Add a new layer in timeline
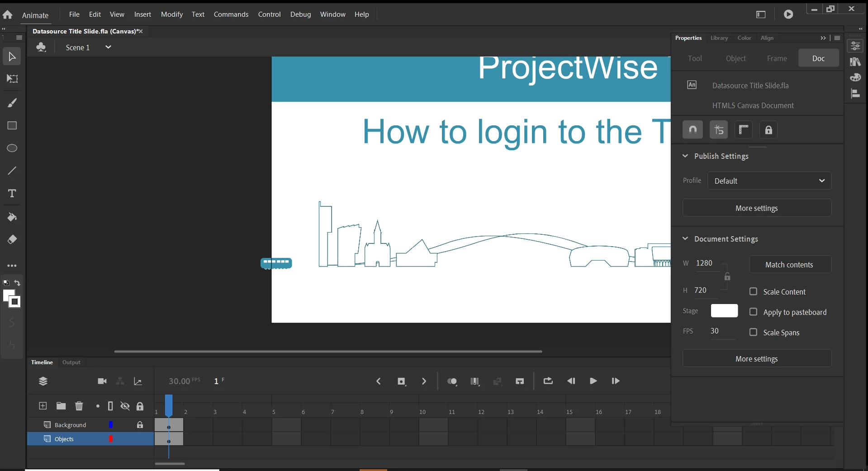868x471 pixels. (x=43, y=406)
